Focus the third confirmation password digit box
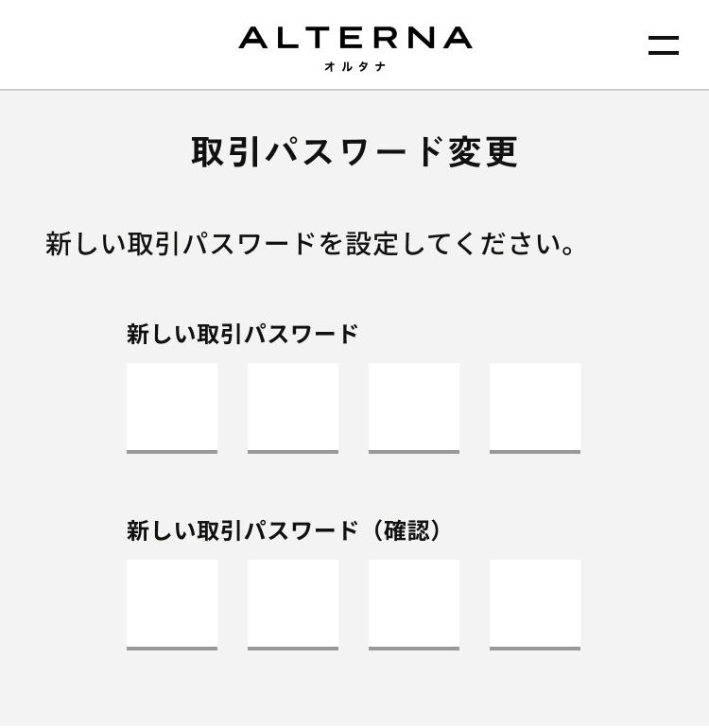The height and width of the screenshot is (728, 709). point(414,603)
